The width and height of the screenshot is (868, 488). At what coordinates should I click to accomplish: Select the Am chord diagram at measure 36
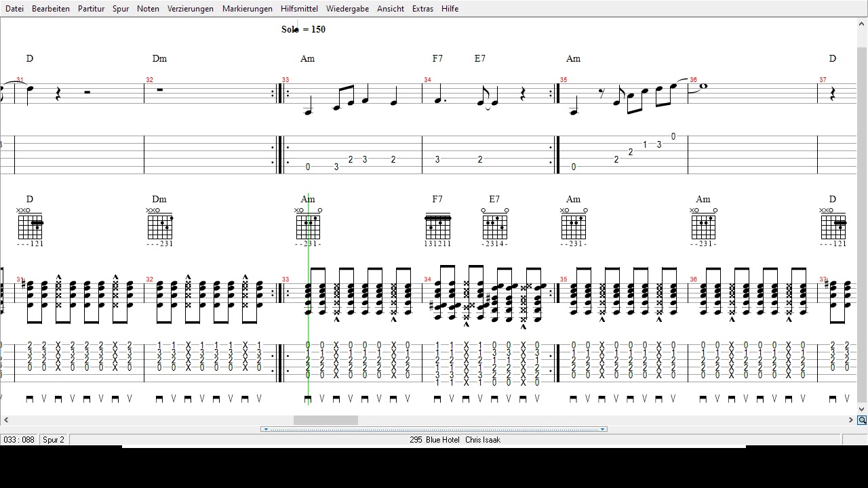click(703, 226)
